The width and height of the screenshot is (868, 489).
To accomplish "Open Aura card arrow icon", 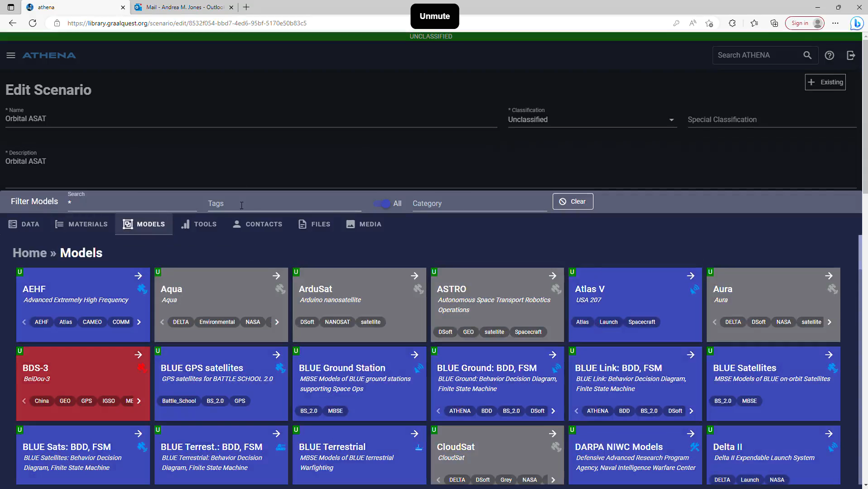I will pyautogui.click(x=829, y=276).
